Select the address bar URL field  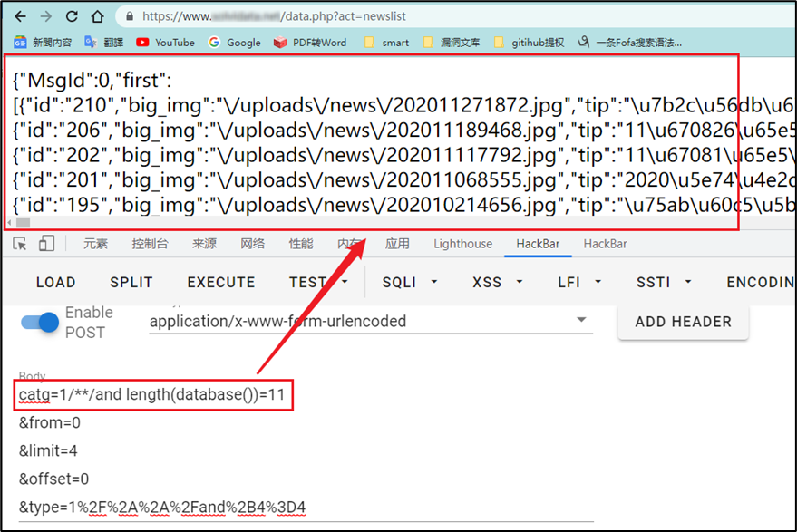[x=458, y=16]
